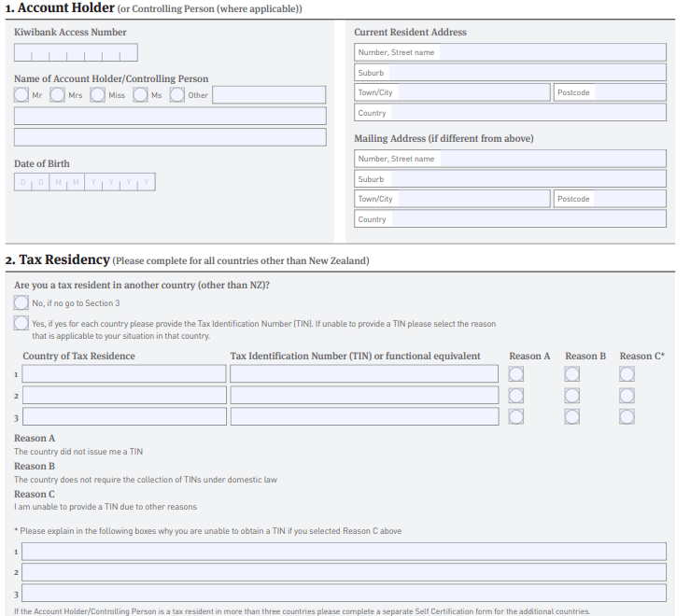Click Current Resident Address Postcode field

[610, 92]
